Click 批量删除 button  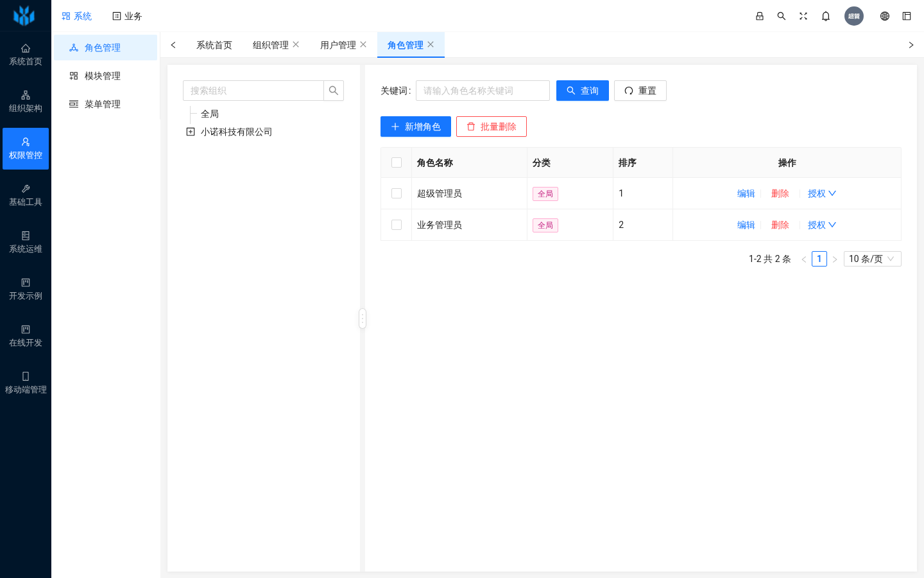click(x=492, y=127)
